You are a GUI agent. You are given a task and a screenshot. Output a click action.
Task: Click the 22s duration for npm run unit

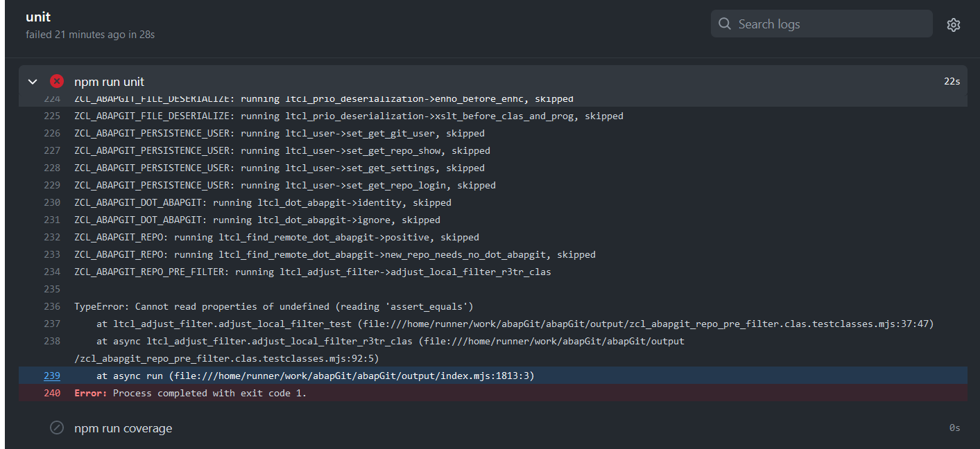point(951,81)
